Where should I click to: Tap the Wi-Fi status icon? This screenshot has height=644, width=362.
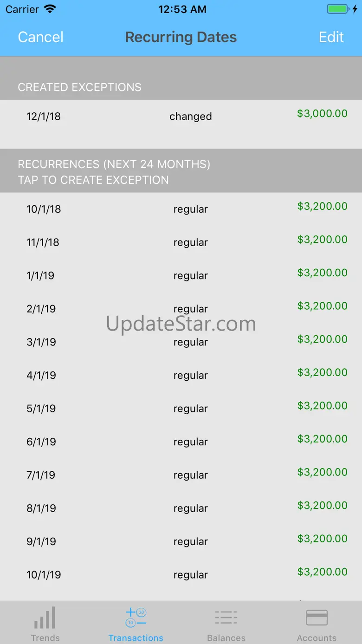pos(49,9)
